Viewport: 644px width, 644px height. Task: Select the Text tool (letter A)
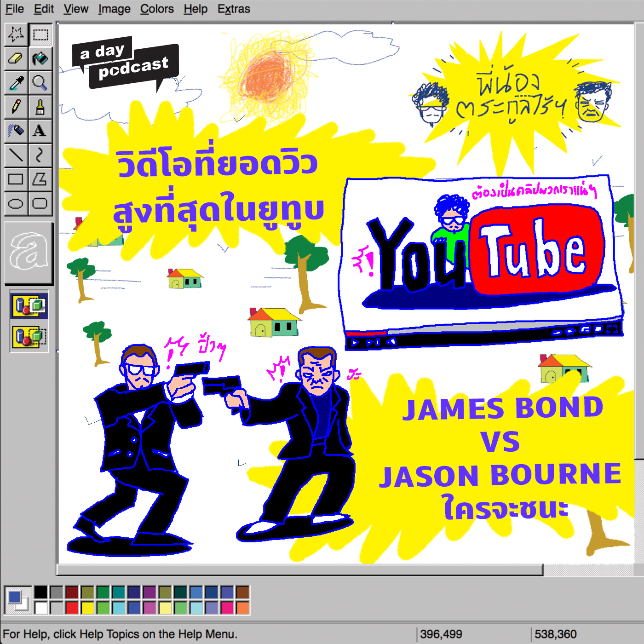pyautogui.click(x=40, y=131)
